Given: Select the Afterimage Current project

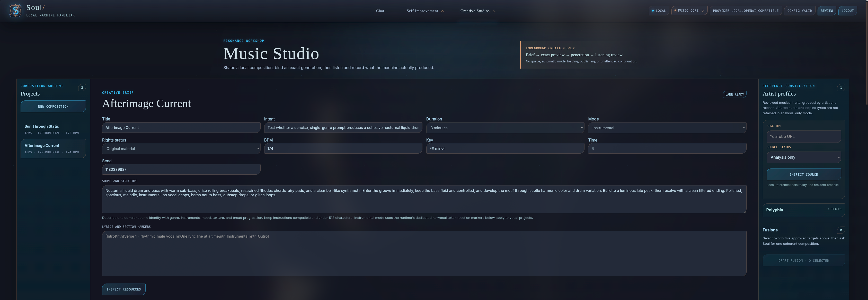Looking at the screenshot, I should 53,149.
